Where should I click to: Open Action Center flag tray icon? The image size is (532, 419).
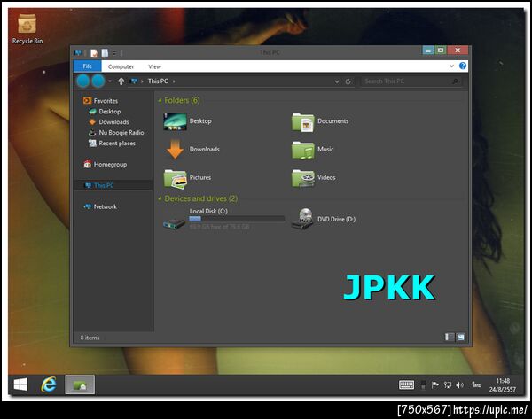(x=435, y=384)
